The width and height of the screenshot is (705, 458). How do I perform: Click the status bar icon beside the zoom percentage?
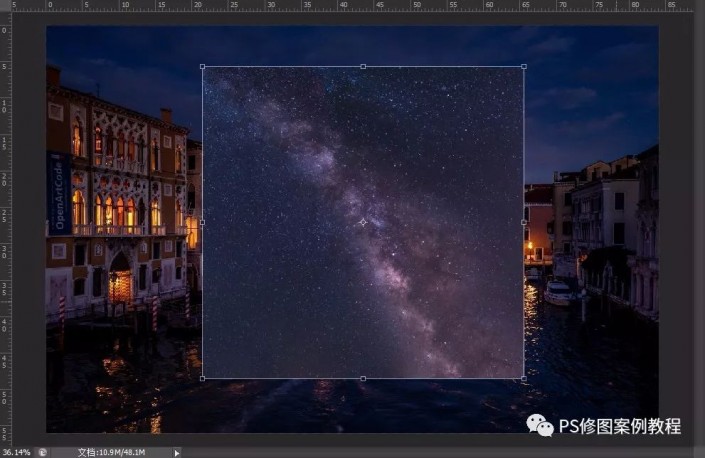coord(43,453)
